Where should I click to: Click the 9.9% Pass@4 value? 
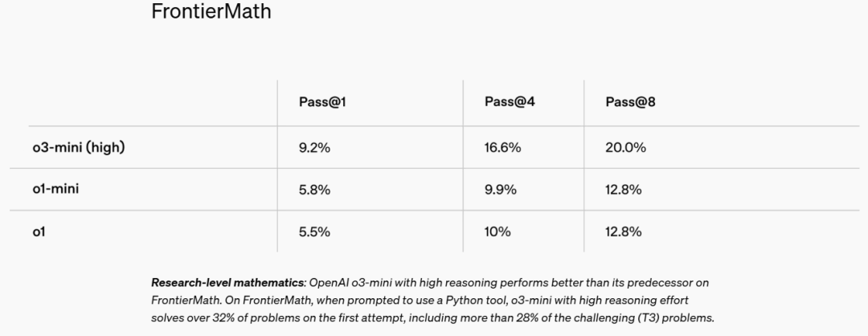coord(500,190)
